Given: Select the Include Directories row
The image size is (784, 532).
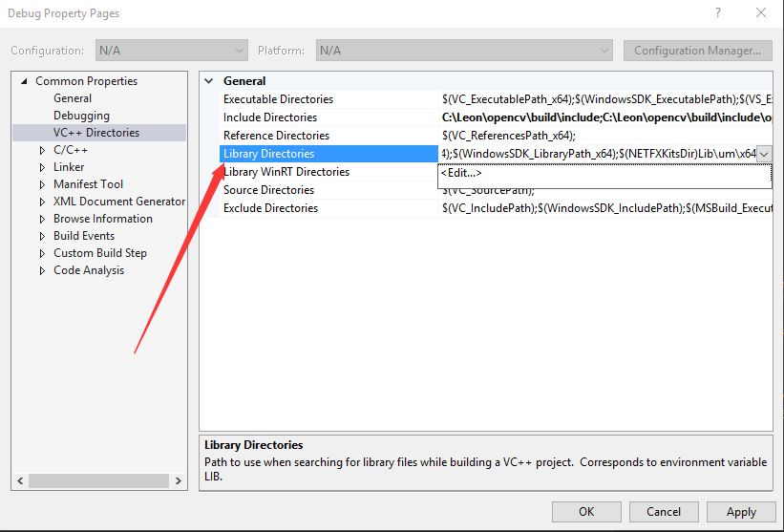Looking at the screenshot, I should 496,117.
